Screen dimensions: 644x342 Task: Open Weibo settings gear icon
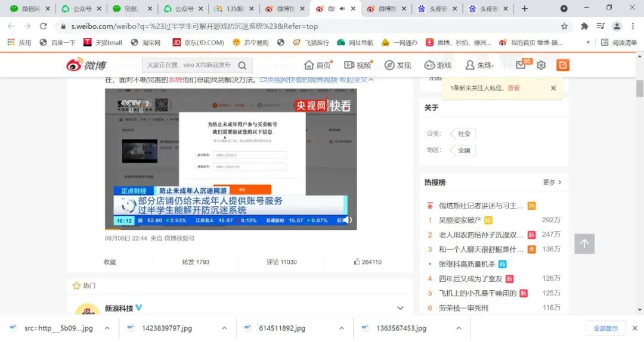tap(541, 65)
